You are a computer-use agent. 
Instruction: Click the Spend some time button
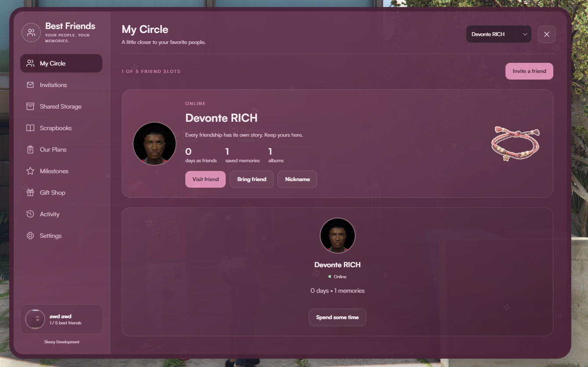[x=337, y=317]
